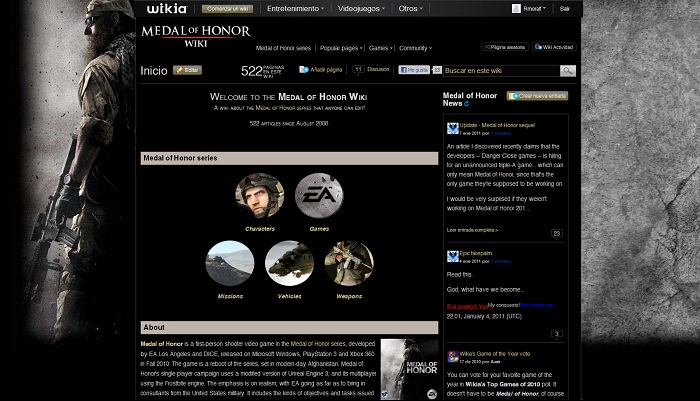The image size is (700, 401).
Task: Click the Medal of Honor series section header
Action: pyautogui.click(x=289, y=158)
